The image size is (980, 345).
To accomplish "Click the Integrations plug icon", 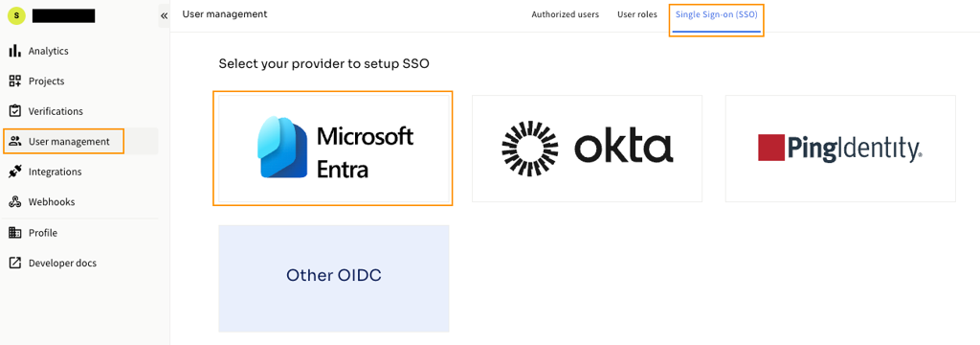I will 15,172.
